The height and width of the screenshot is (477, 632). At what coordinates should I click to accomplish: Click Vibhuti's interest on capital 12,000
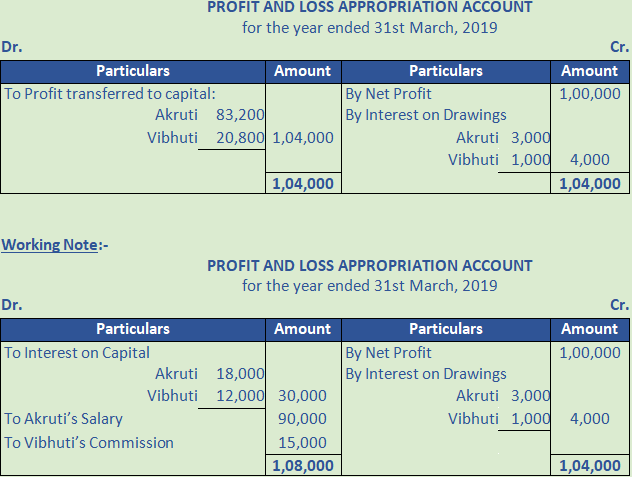click(x=239, y=396)
